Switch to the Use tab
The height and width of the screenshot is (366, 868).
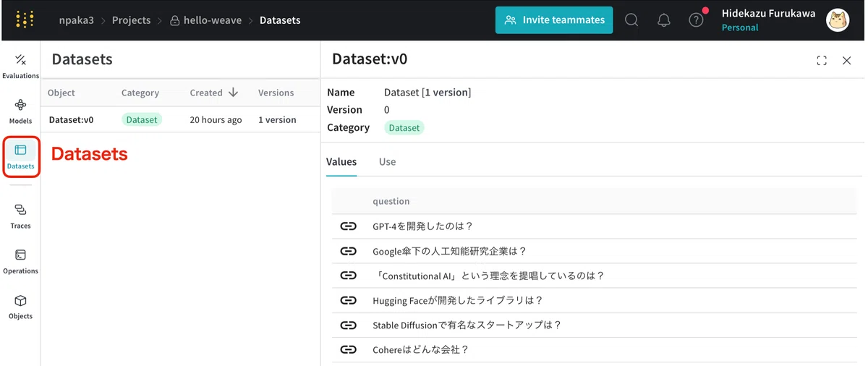tap(387, 162)
